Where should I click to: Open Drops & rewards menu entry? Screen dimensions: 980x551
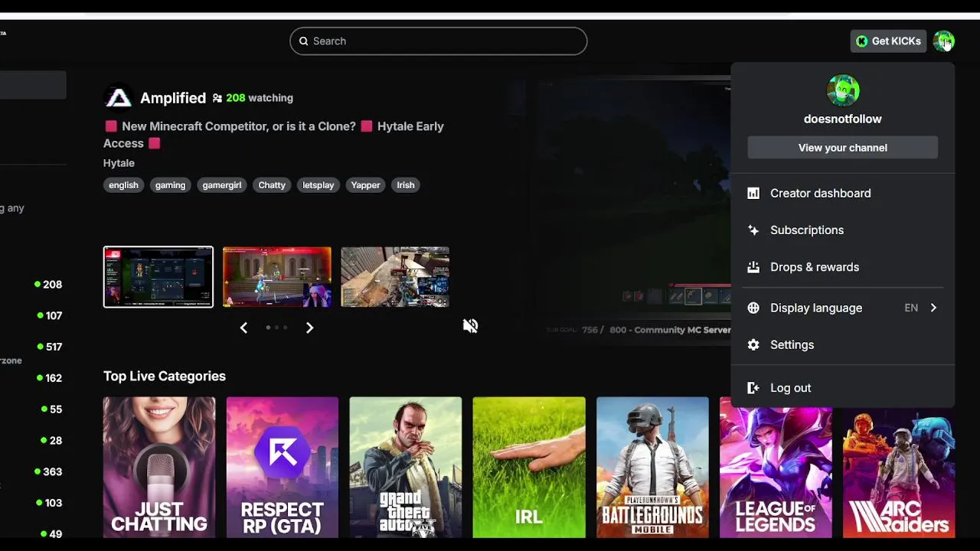(x=842, y=267)
